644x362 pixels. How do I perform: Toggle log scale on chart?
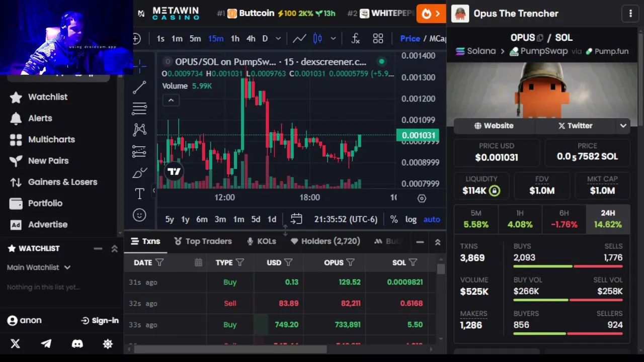(x=411, y=219)
